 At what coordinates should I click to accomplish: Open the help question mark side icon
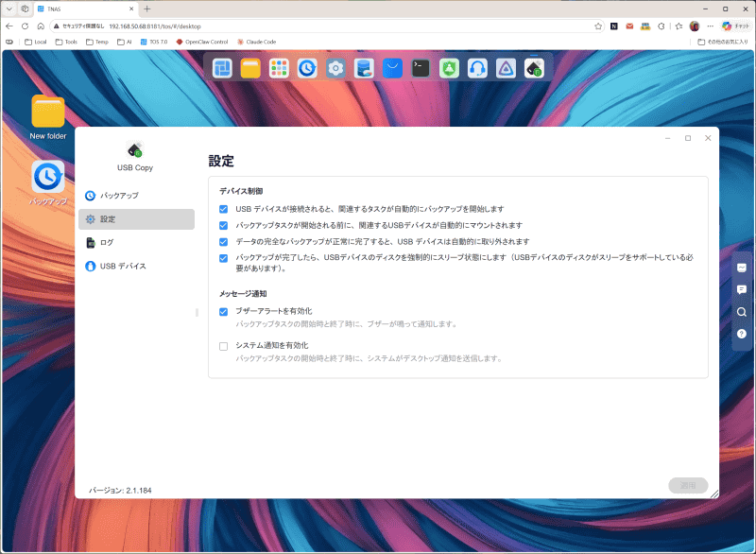click(742, 334)
